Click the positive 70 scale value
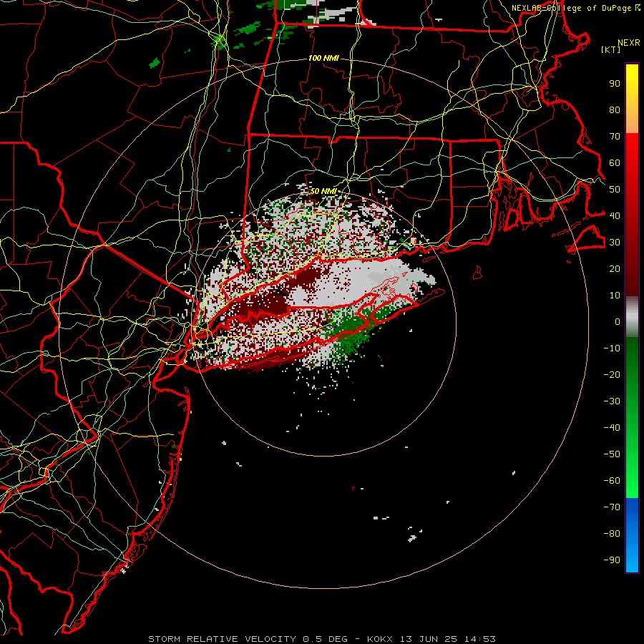Screen dimensions: 644x644 click(x=615, y=137)
